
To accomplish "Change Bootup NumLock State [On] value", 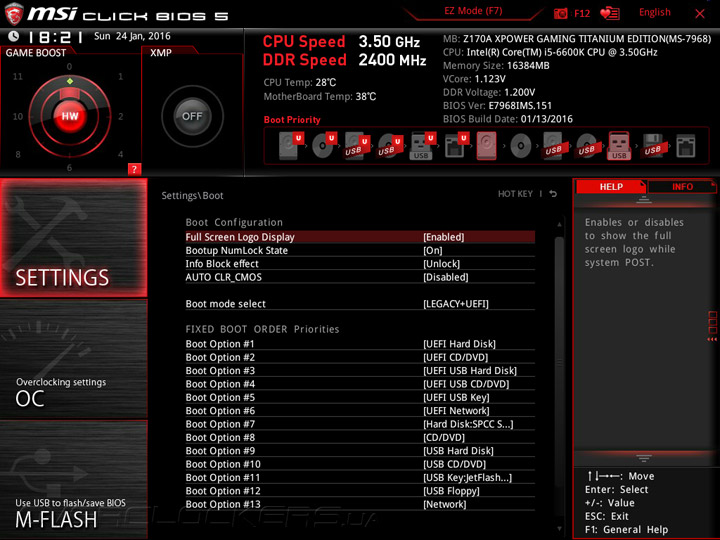I will (433, 250).
